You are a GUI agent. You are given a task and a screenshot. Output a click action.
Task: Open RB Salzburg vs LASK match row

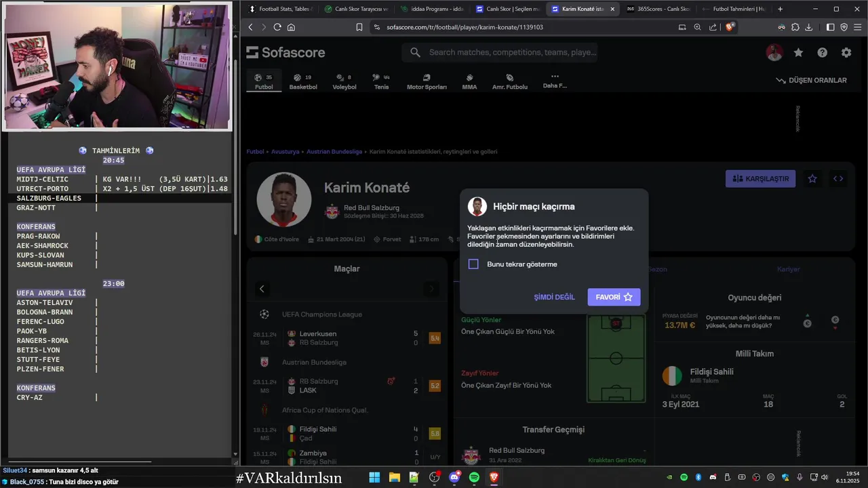click(x=347, y=386)
